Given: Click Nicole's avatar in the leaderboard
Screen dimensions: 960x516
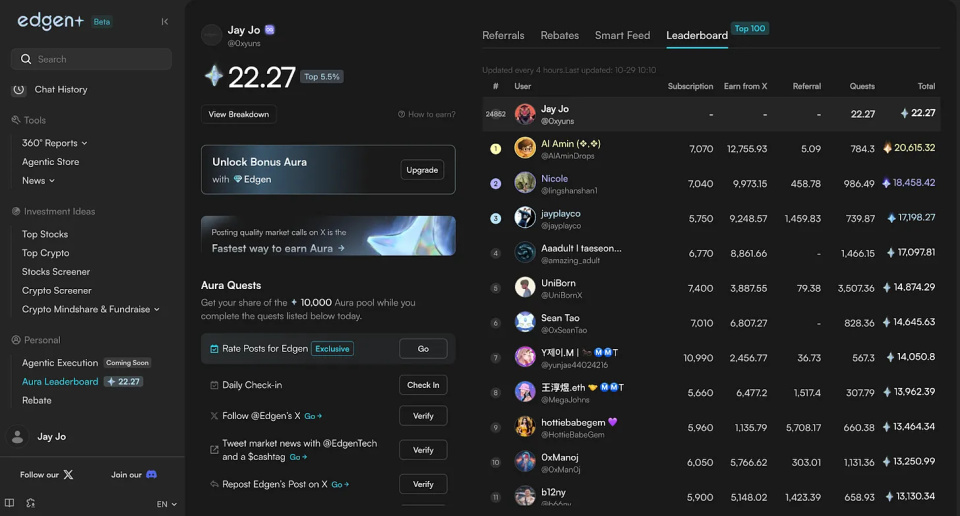Looking at the screenshot, I should click(x=525, y=182).
